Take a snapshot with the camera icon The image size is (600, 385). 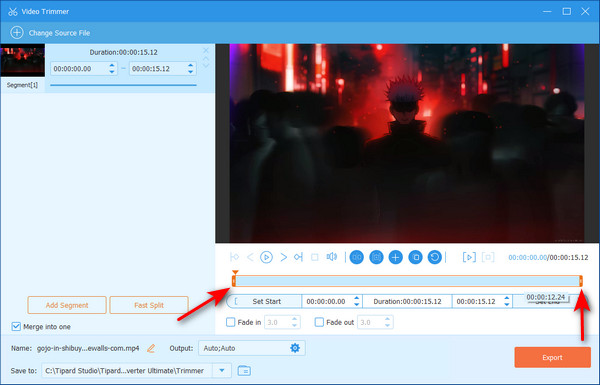(376, 257)
